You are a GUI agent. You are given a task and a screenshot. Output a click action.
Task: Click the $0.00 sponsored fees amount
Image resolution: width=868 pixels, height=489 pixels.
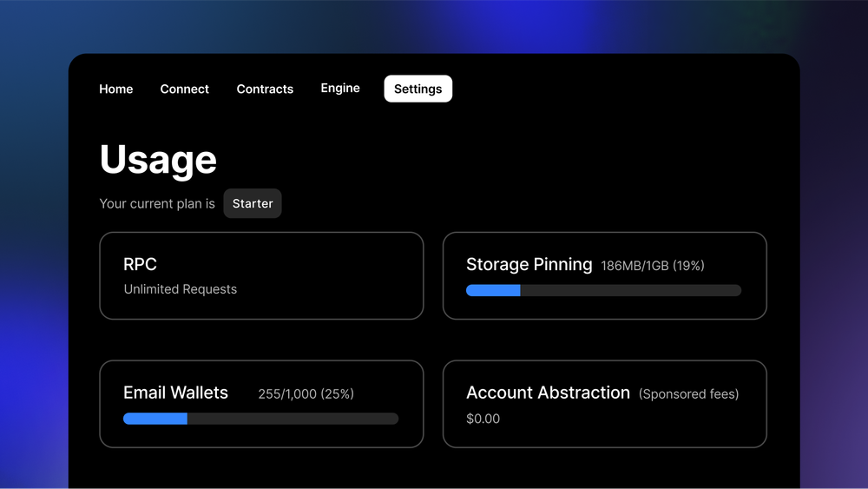point(483,419)
